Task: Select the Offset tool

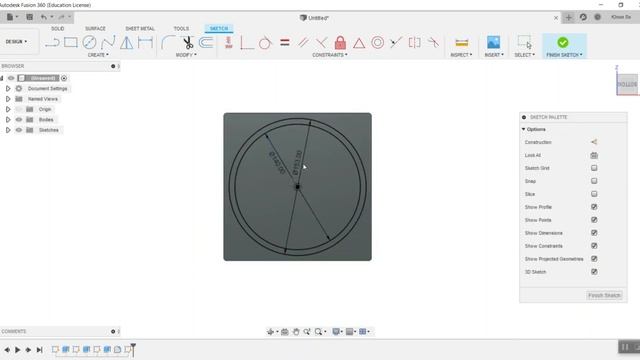Action: click(206, 42)
